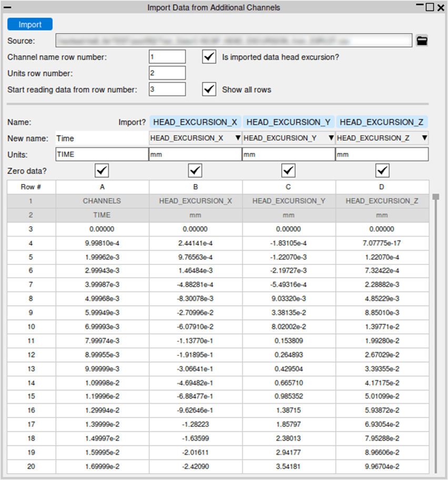
Task: Browse for source file with folder icon
Action: pyautogui.click(x=422, y=40)
